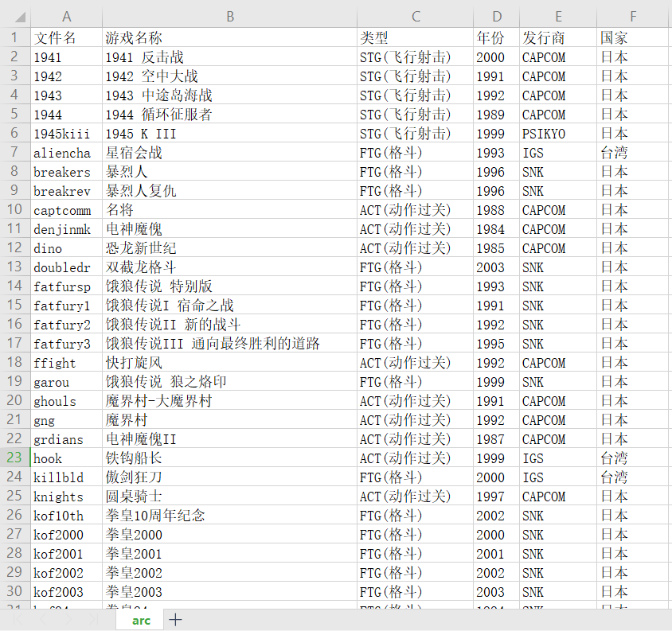Viewport: 672px width, 631px height.
Task: Go to next sheet arrow
Action: point(68,619)
